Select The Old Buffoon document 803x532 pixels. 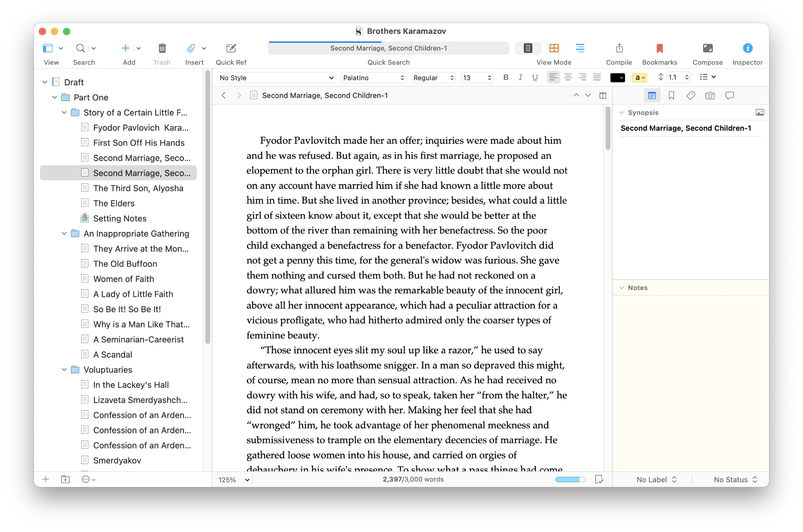(x=125, y=264)
